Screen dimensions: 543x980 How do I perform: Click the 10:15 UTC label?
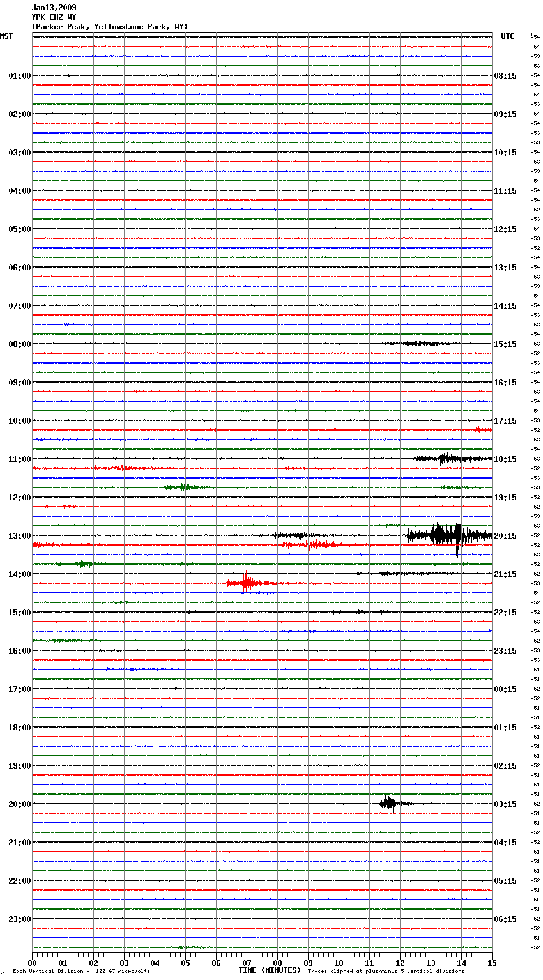505,153
